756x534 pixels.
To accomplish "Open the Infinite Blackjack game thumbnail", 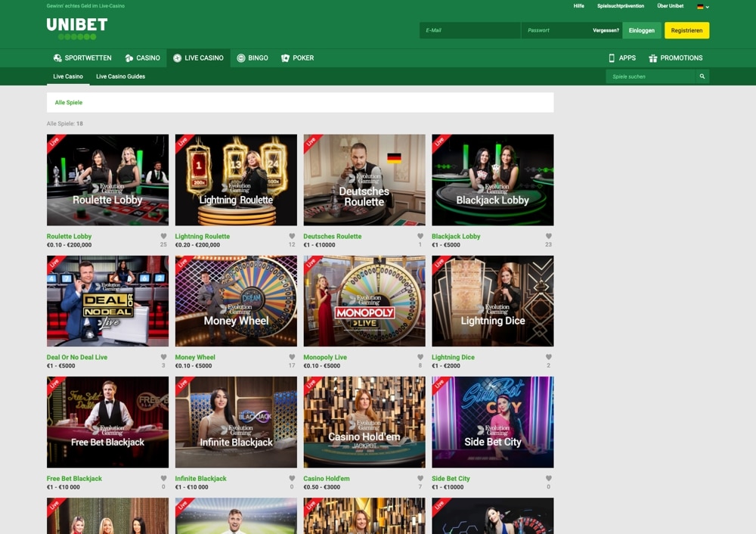I will (x=236, y=422).
